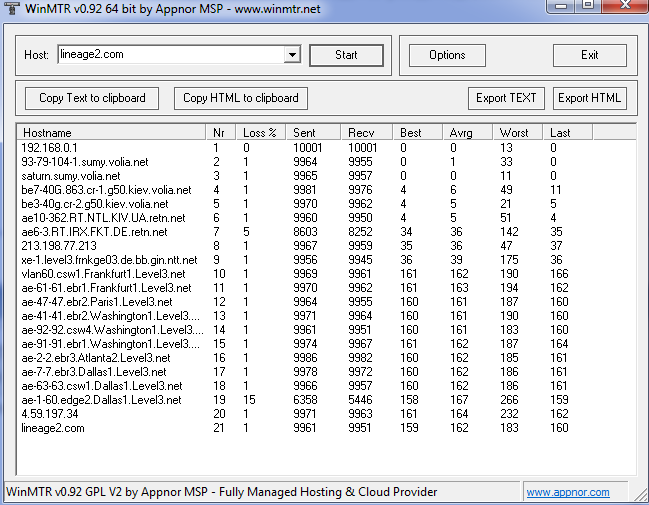Screen dimensions: 649x505
Task: Click Sent value 10001 in first row
Action: (308, 148)
